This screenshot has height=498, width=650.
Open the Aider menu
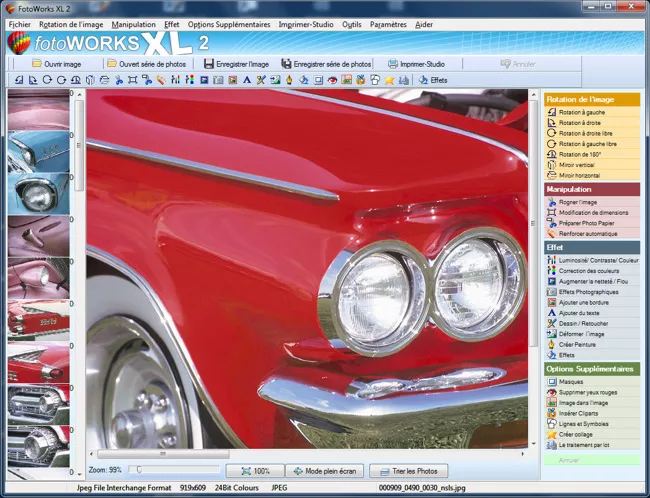(x=424, y=24)
